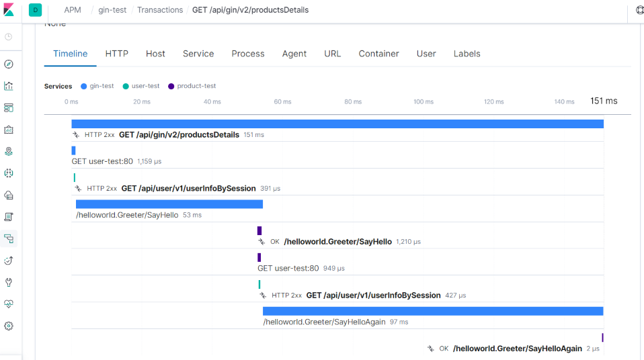Open the D space avatar
Image resolution: width=644 pixels, height=360 pixels.
[36, 10]
